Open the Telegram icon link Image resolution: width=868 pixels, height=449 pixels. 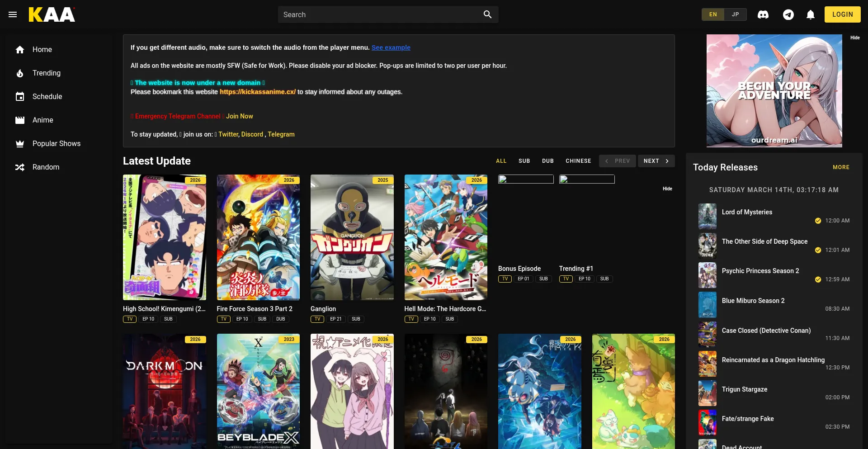788,14
